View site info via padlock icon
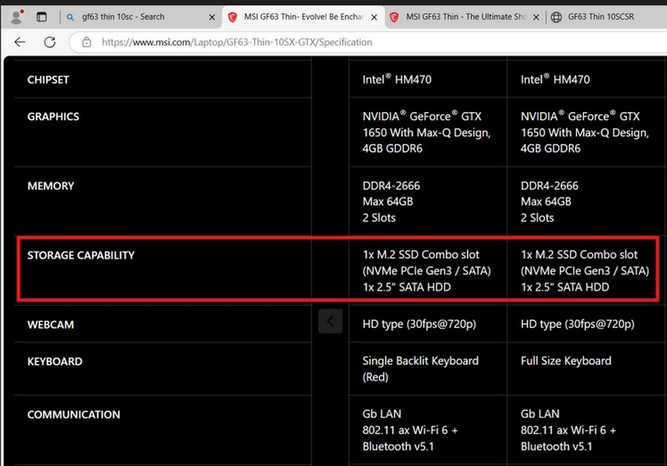Viewport: 667px width, 466px height. click(86, 42)
